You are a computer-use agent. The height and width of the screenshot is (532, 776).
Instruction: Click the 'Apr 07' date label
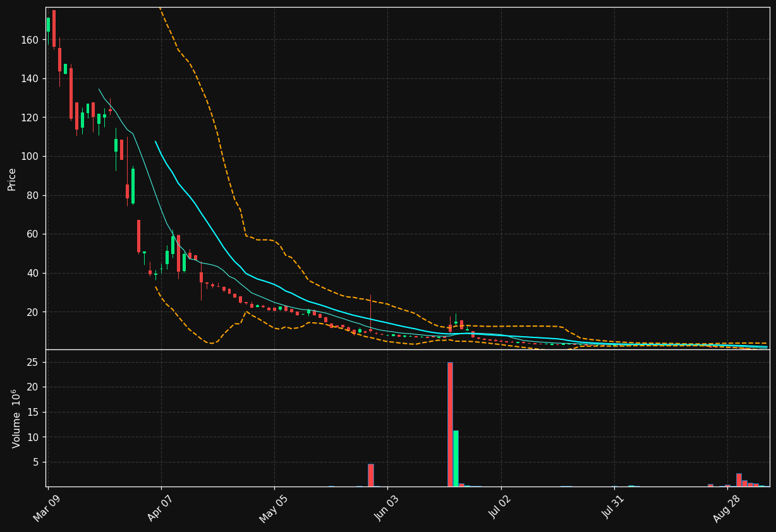click(x=161, y=507)
